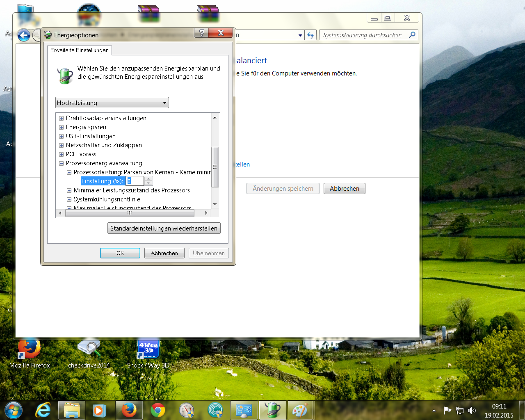525x420 pixels.
Task: Switch to Firefox in the taskbar
Action: pyautogui.click(x=129, y=410)
